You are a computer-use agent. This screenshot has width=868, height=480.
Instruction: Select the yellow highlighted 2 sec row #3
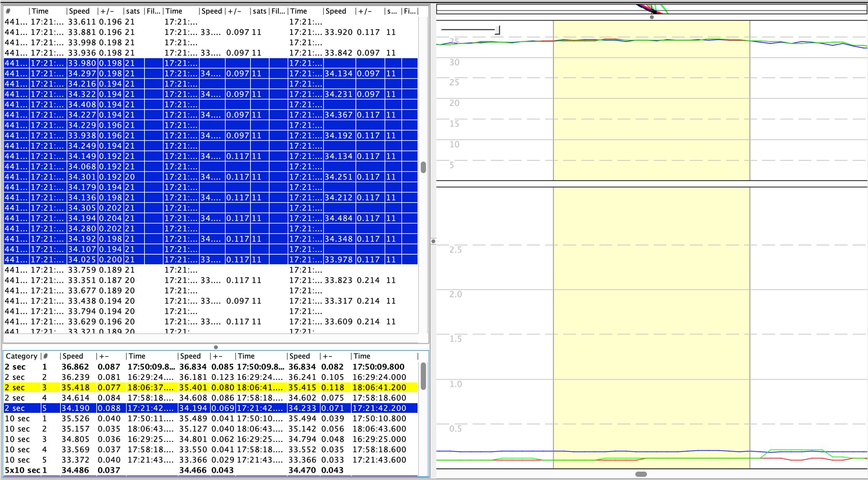click(75, 388)
